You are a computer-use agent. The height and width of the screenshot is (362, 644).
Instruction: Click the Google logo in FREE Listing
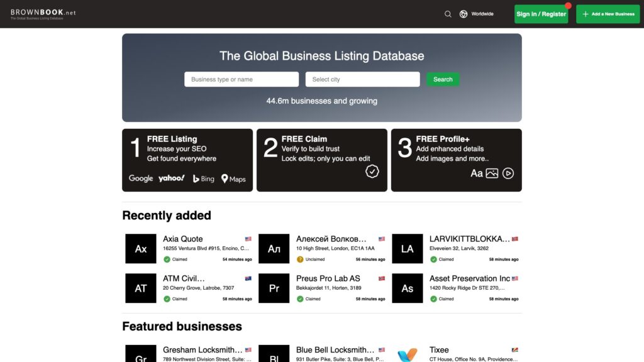point(141,178)
